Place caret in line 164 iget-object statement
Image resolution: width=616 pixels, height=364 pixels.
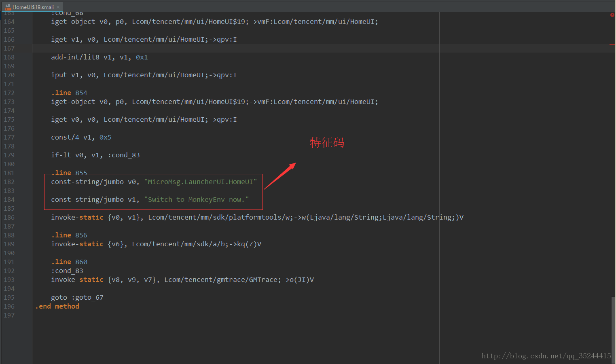click(x=214, y=22)
